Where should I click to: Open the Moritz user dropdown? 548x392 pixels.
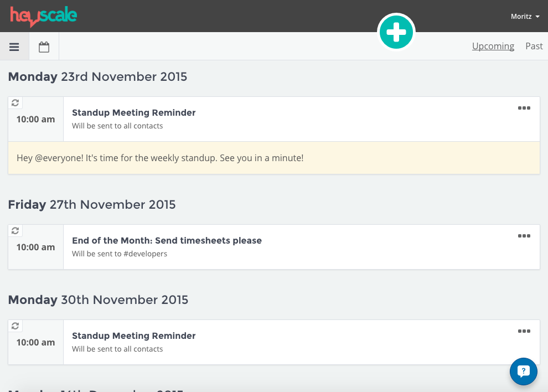tap(525, 17)
